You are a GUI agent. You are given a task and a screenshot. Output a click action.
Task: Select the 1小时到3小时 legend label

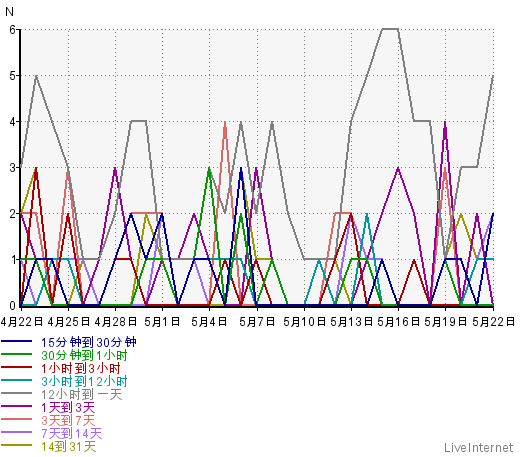click(x=81, y=368)
